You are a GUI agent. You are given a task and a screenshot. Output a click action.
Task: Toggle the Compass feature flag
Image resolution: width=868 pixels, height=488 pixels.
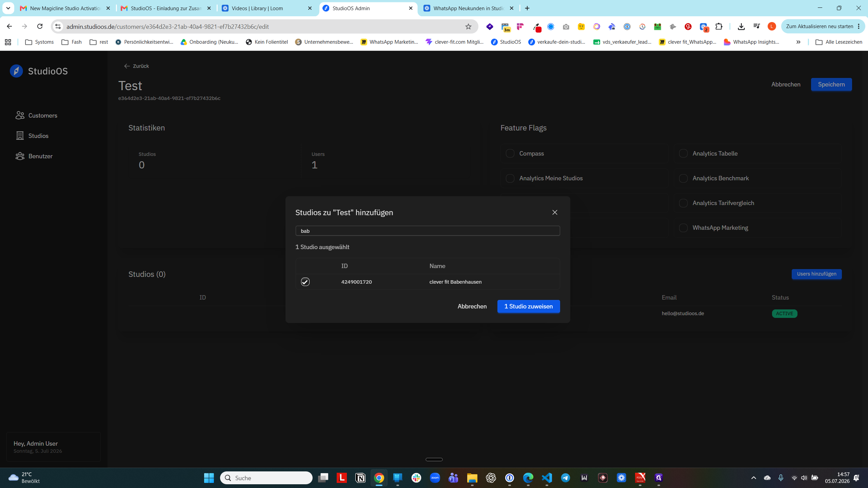coord(510,154)
